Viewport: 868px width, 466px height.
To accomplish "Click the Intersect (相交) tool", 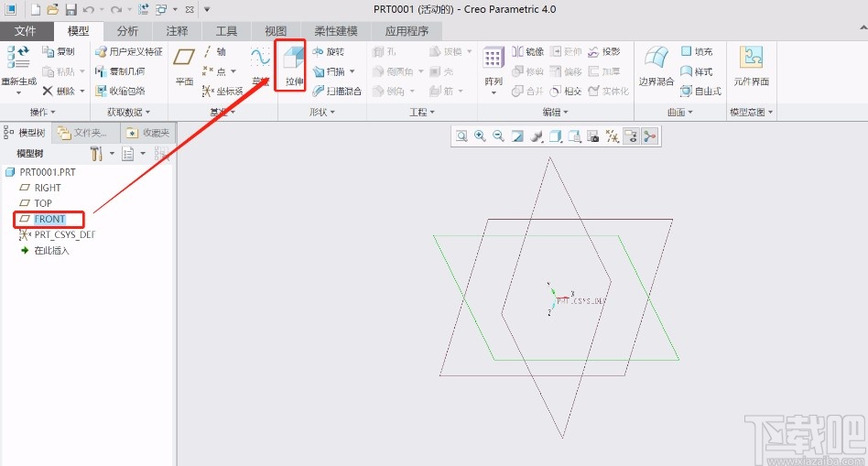I will point(565,91).
